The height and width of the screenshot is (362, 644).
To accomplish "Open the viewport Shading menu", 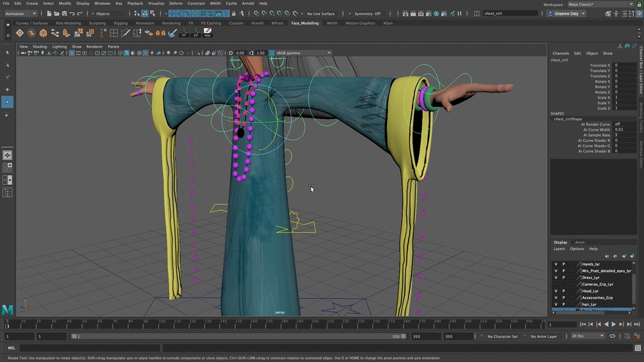I will 40,47.
